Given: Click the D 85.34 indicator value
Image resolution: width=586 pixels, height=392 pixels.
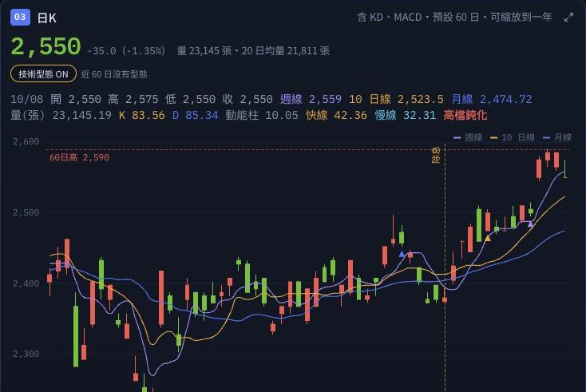Looking at the screenshot, I should pos(195,115).
